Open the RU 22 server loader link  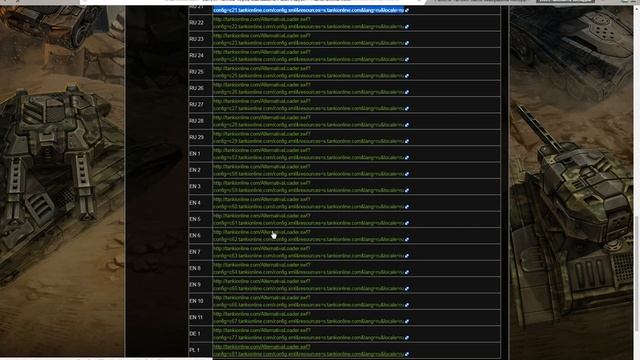[308, 23]
